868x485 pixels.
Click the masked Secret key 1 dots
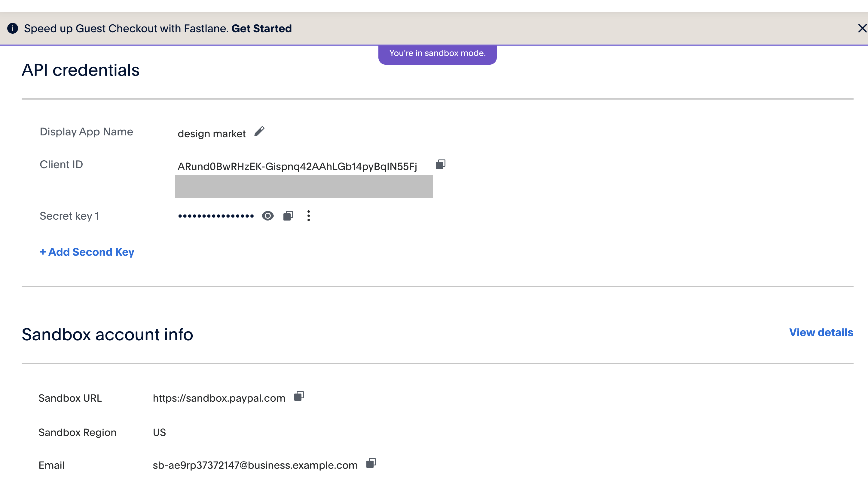[216, 216]
